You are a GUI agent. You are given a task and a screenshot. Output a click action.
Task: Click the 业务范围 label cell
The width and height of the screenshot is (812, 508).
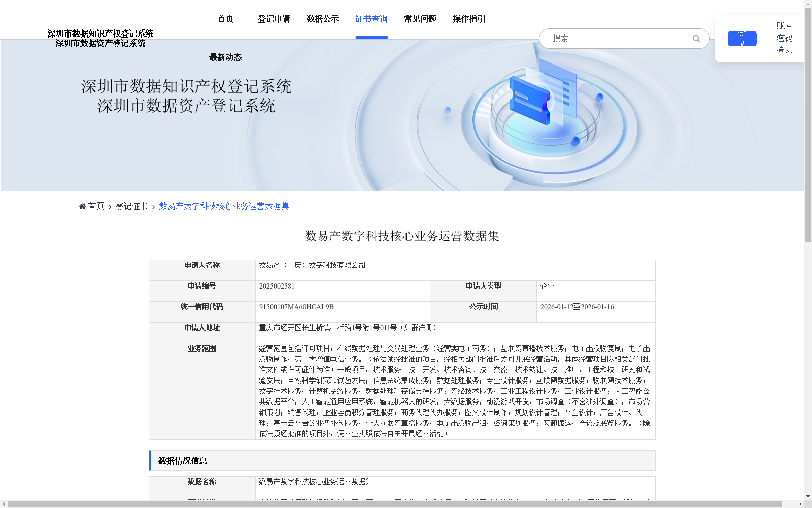pos(202,391)
